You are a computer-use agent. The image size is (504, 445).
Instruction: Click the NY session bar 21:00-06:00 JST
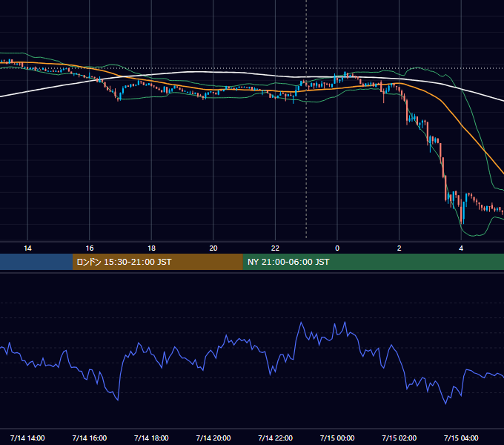[373, 262]
